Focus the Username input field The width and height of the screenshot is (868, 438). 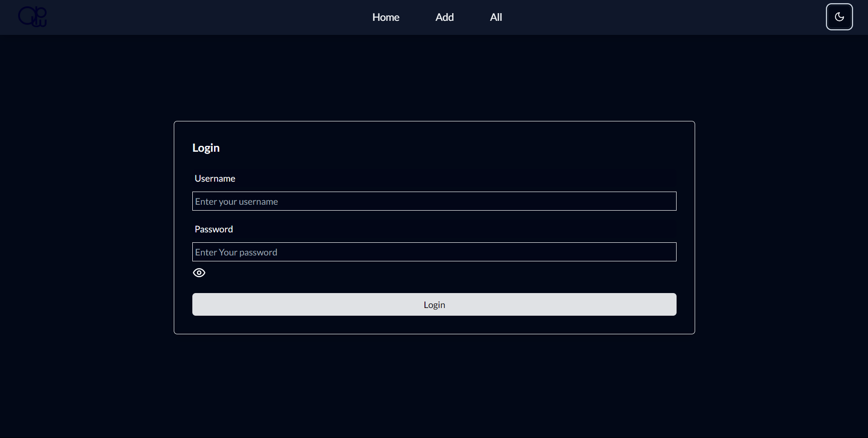434,201
